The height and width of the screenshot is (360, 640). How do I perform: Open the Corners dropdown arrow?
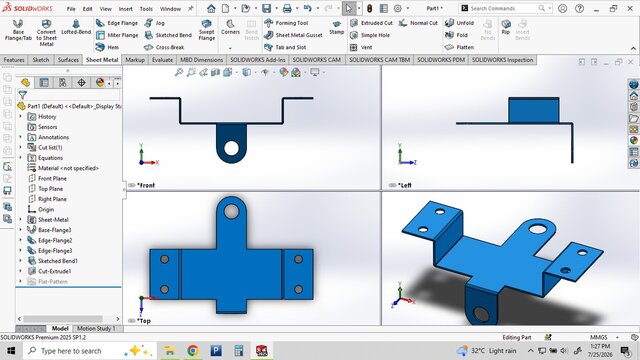[x=230, y=48]
